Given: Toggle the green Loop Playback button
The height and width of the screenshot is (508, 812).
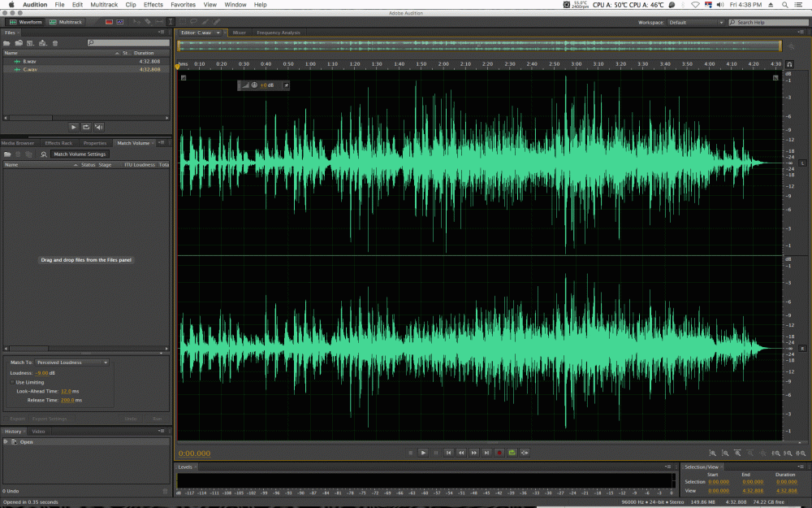Looking at the screenshot, I should [x=512, y=453].
